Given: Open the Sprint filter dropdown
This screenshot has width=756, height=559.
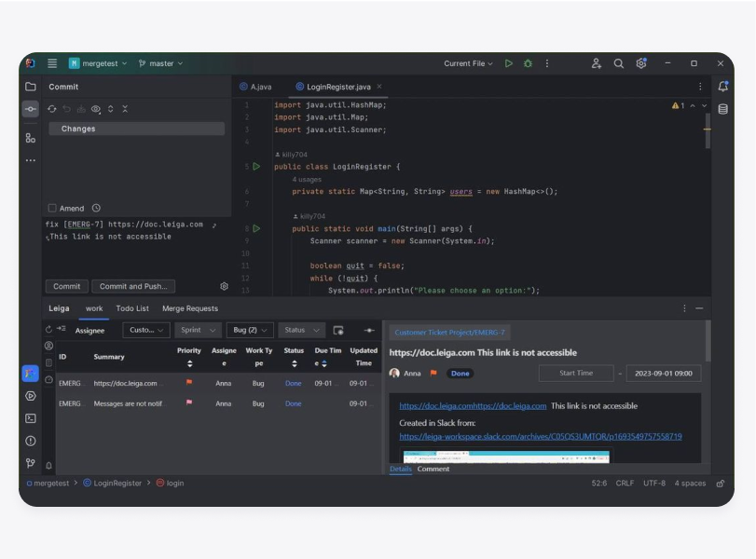Looking at the screenshot, I should (198, 330).
